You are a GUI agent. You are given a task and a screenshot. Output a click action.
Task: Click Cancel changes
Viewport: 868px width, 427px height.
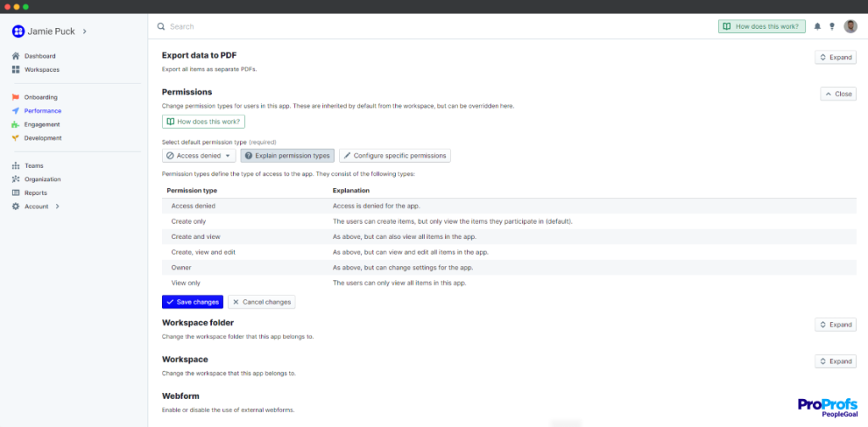click(261, 302)
